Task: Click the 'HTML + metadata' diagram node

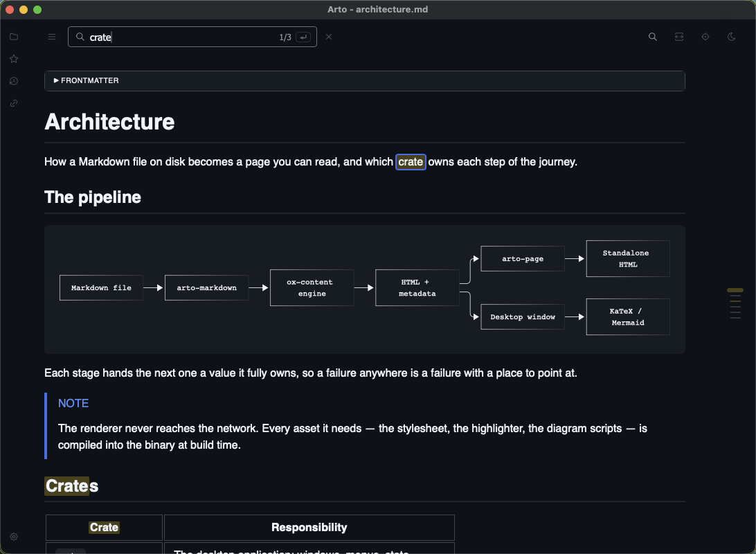Action: click(417, 288)
